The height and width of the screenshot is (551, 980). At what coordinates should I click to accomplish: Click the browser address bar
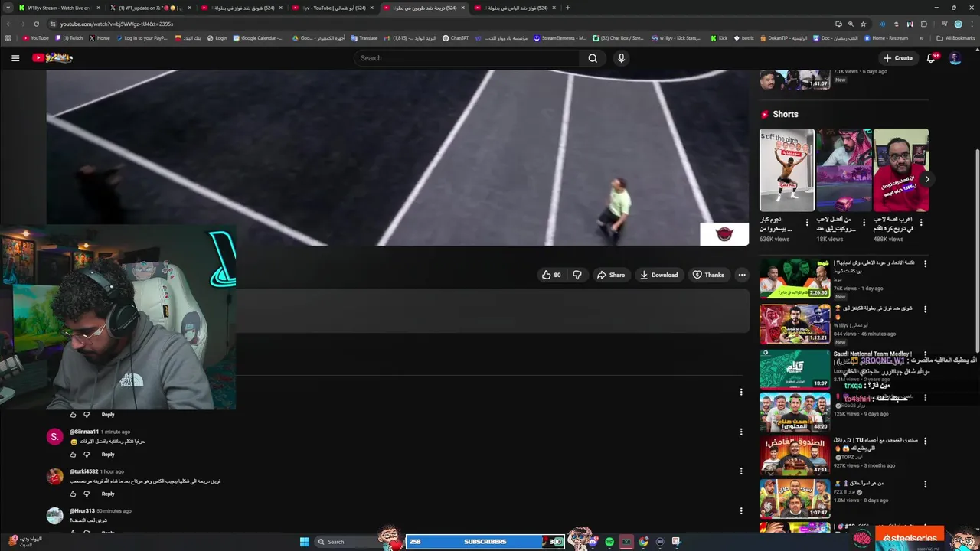coord(444,24)
